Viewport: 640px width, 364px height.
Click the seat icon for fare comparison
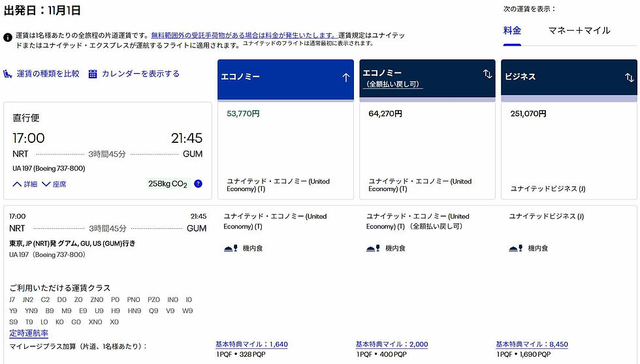coord(8,74)
